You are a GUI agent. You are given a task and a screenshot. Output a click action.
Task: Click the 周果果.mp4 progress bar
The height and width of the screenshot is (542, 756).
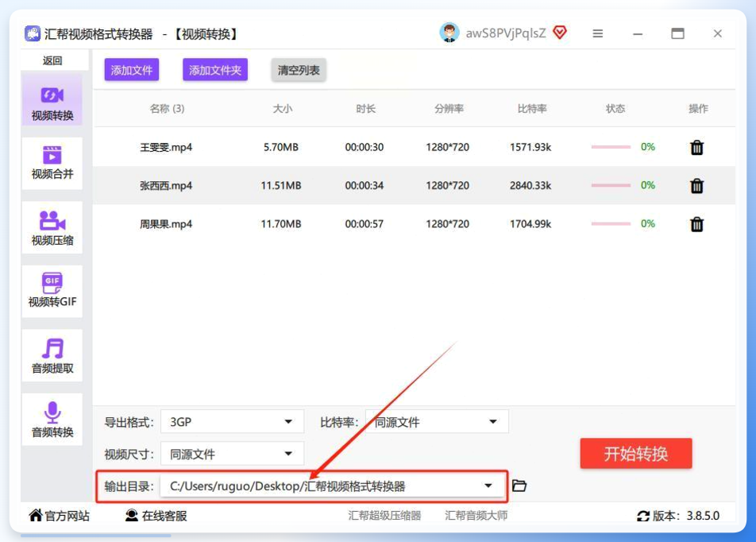611,224
